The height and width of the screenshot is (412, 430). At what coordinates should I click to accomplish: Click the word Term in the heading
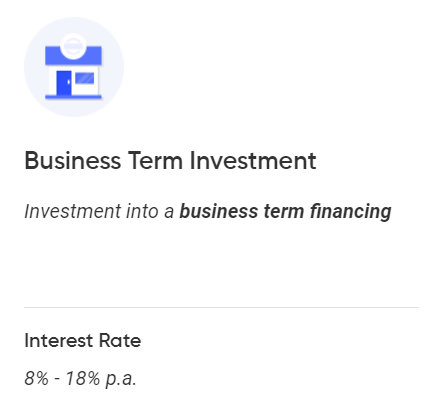click(x=155, y=161)
